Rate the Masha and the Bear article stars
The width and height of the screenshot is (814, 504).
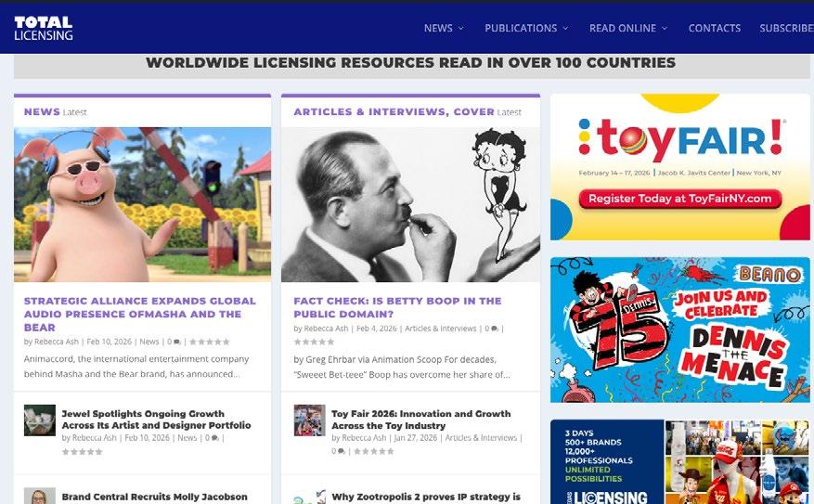[x=209, y=342]
